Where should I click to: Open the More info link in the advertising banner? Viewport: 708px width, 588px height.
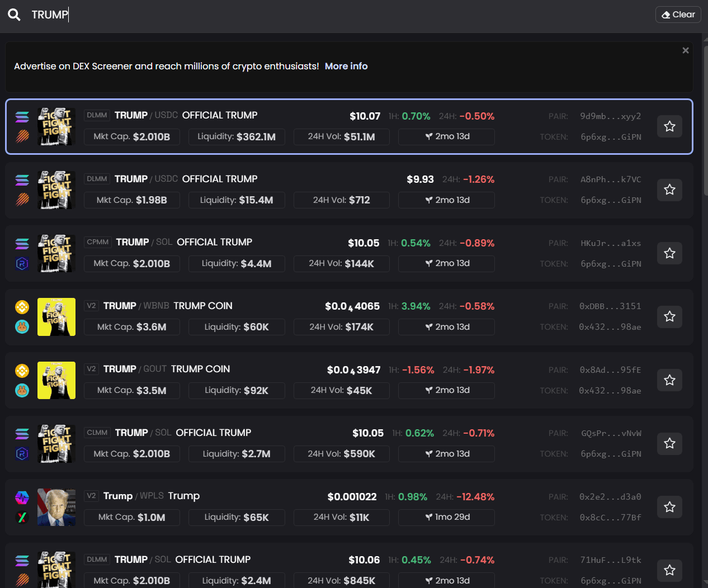346,66
